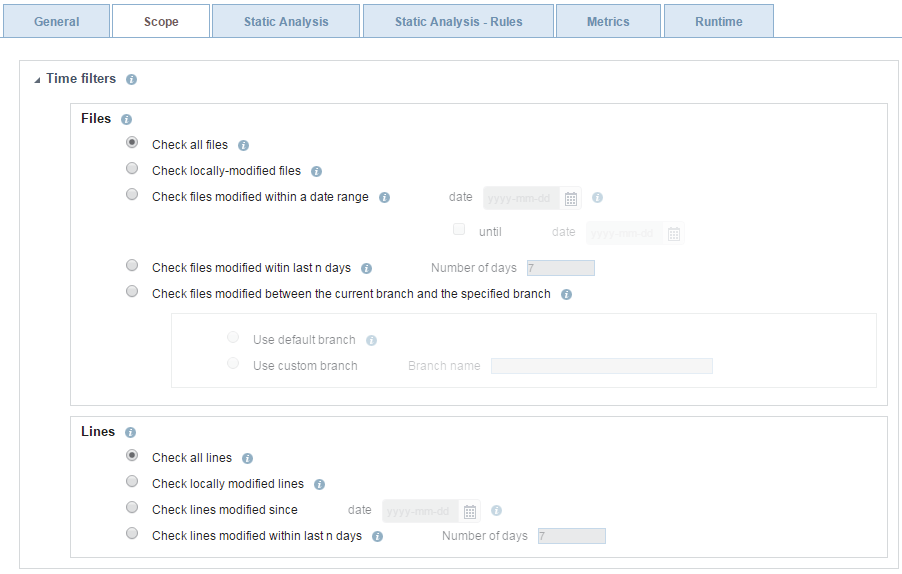Show info for Check all lines
The image size is (902, 574).
point(247,458)
